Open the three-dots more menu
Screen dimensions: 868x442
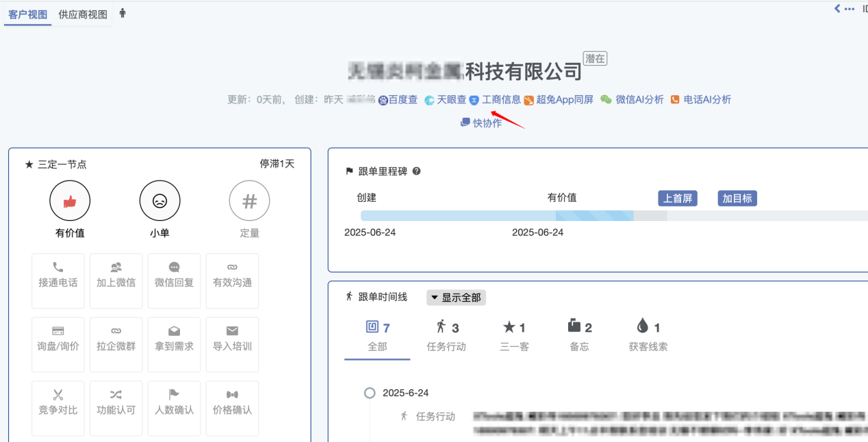tap(850, 9)
